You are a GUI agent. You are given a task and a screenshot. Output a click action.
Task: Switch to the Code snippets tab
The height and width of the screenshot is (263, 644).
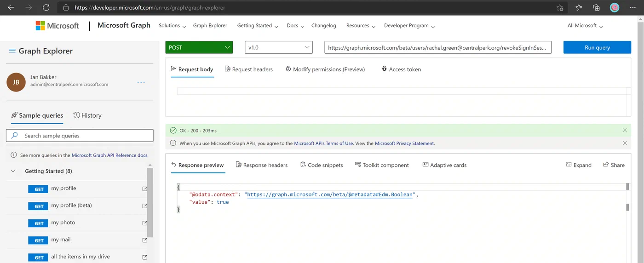click(x=322, y=165)
